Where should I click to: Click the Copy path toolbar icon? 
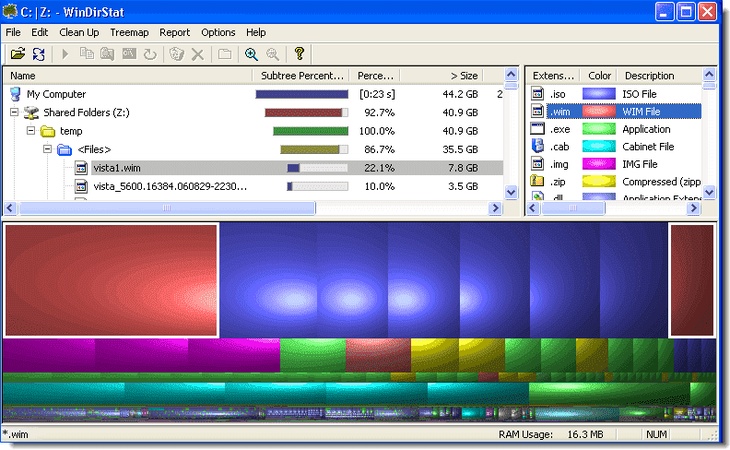tap(87, 54)
